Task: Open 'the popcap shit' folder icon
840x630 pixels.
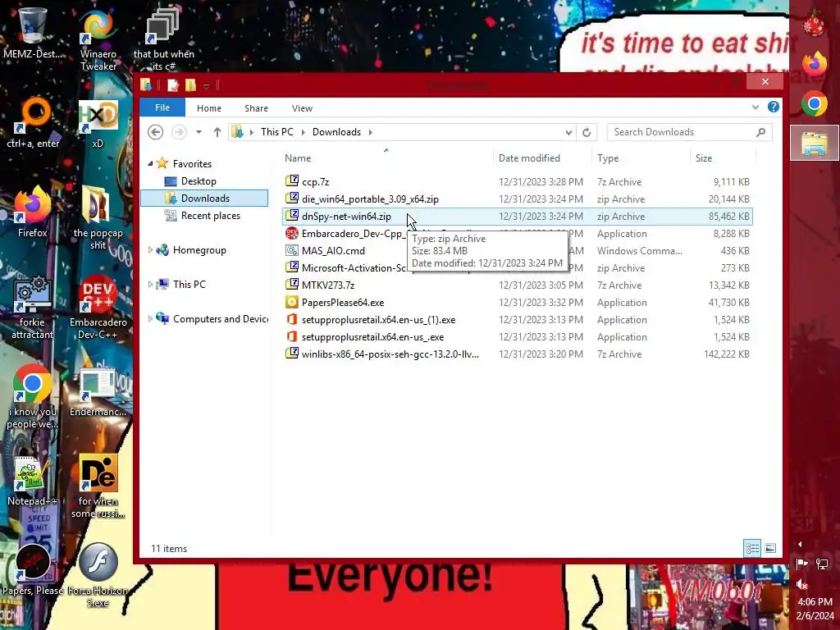Action: (x=98, y=217)
